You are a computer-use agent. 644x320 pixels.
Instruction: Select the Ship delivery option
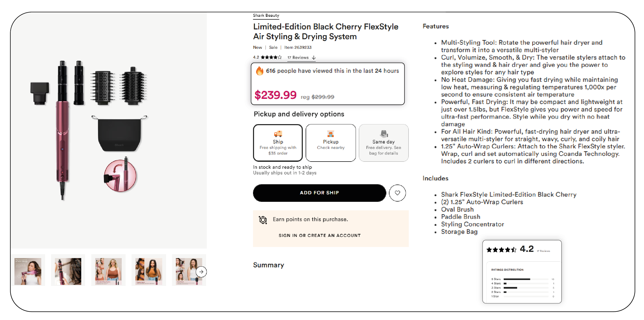278,143
